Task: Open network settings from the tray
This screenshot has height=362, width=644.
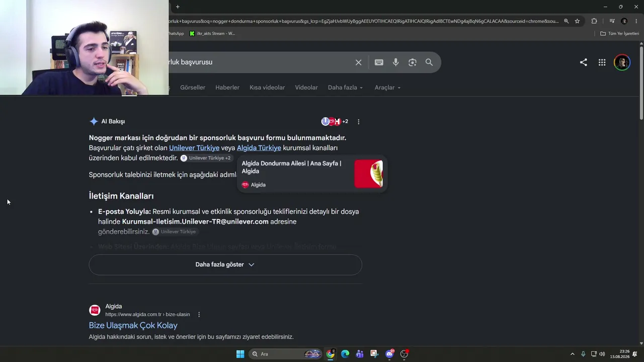Action: click(594, 354)
